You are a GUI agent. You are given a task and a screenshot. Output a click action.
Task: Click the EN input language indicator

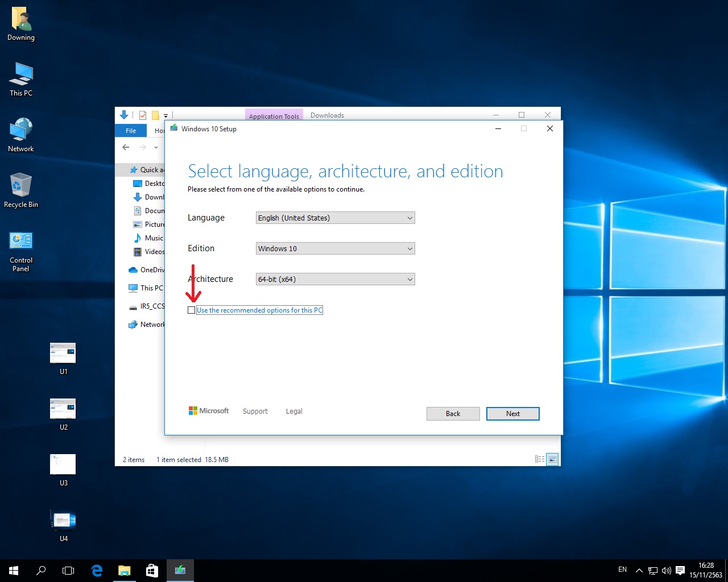click(623, 570)
